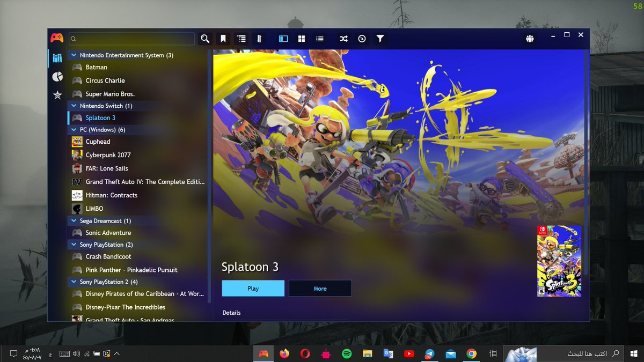Click the circular clock icon in toolbar
The width and height of the screenshot is (644, 362).
pyautogui.click(x=362, y=39)
